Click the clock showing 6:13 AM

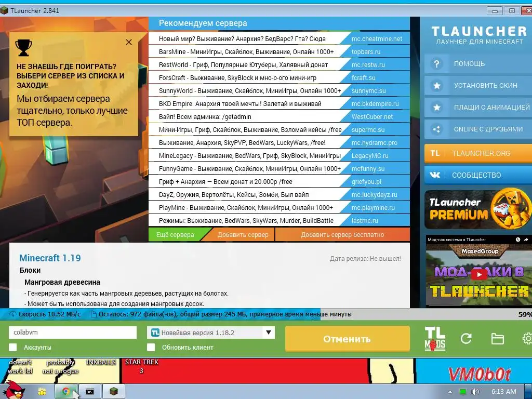point(504,392)
